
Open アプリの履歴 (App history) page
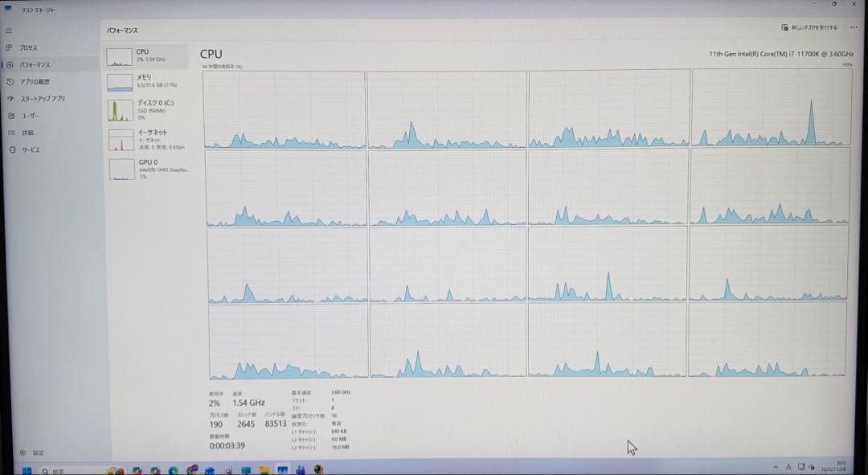pos(34,81)
